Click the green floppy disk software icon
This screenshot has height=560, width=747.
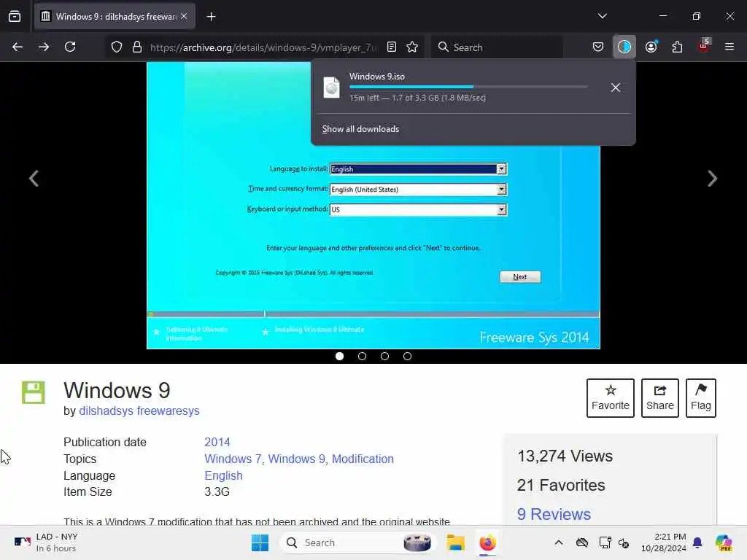click(x=34, y=392)
